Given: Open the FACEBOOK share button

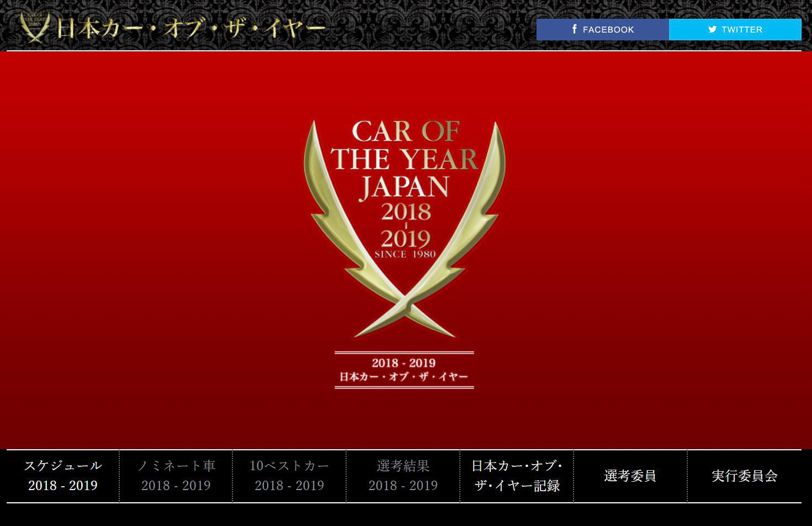Looking at the screenshot, I should point(603,29).
